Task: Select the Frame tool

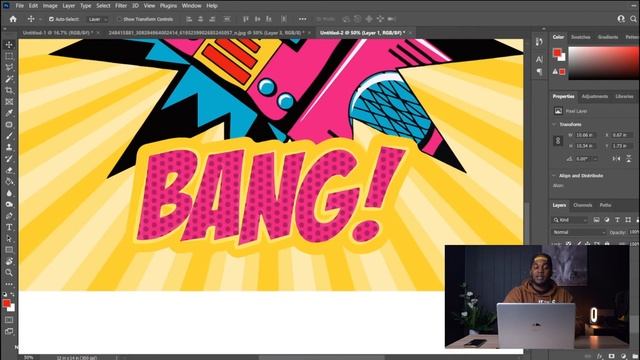Action: point(9,102)
